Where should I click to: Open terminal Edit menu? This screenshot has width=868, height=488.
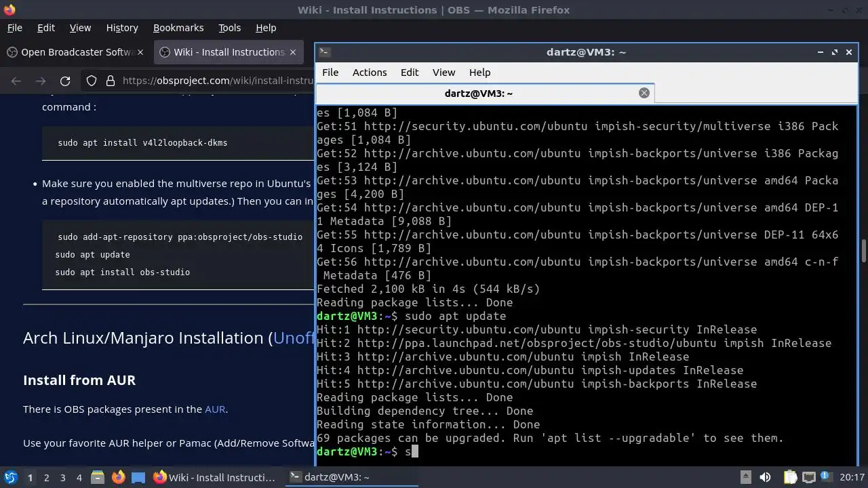click(x=410, y=73)
